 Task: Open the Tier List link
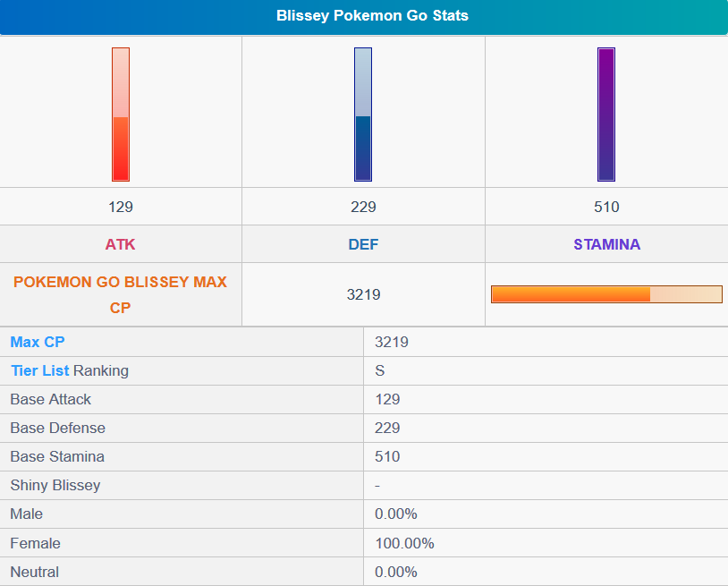tap(40, 370)
